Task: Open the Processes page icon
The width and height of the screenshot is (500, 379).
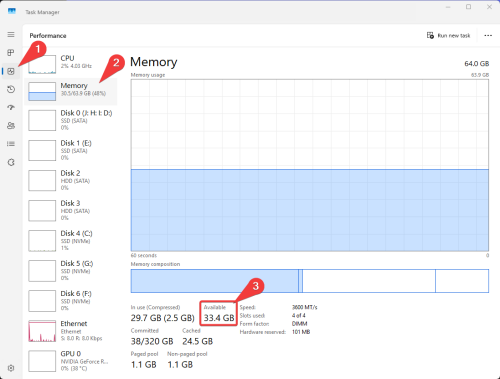Action: click(x=11, y=53)
